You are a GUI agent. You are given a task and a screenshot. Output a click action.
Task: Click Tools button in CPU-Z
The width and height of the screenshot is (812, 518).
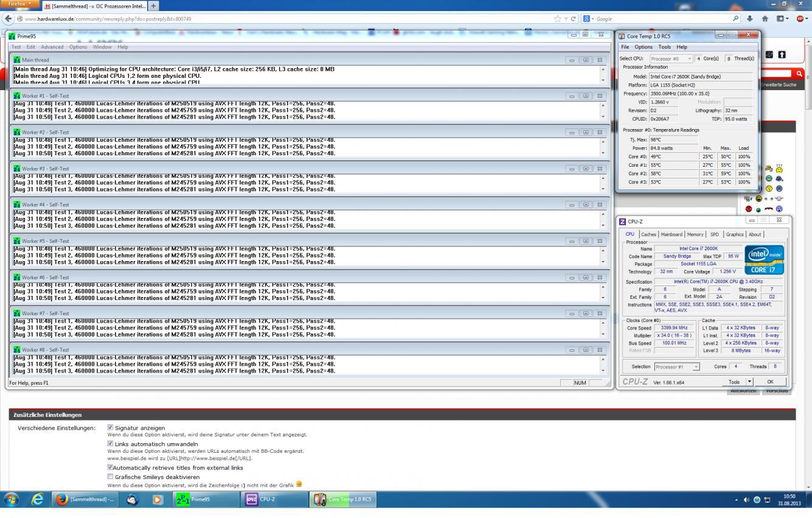coord(734,382)
